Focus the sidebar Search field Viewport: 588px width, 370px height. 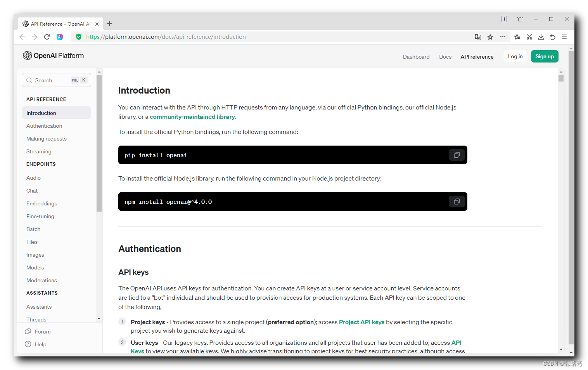(56, 80)
